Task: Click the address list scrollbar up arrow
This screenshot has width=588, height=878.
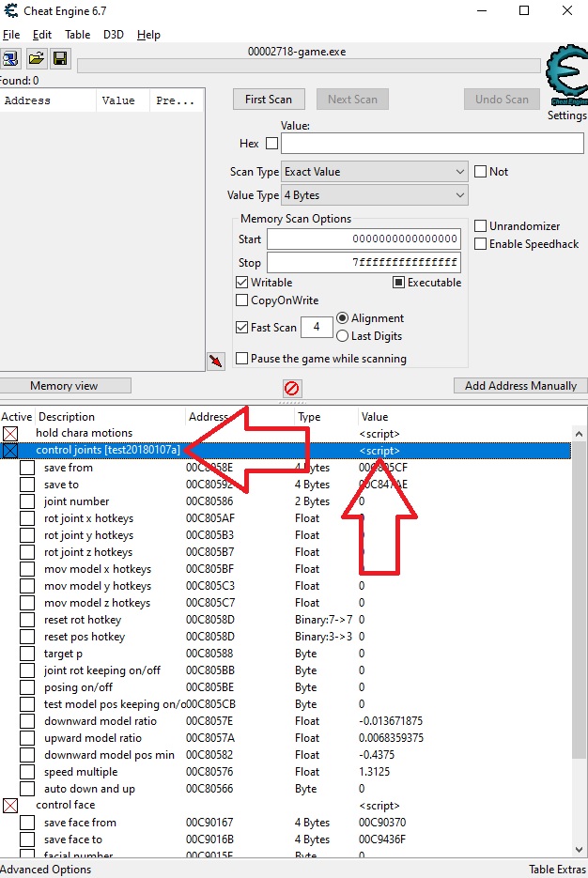Action: [x=579, y=434]
